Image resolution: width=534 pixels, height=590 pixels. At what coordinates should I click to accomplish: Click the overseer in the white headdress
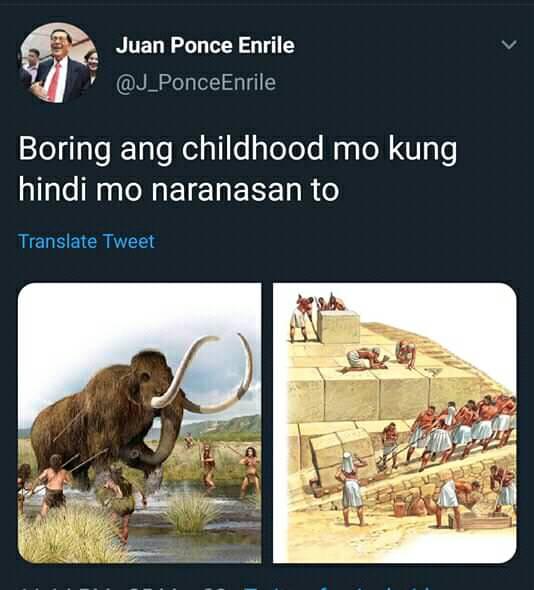click(x=351, y=487)
